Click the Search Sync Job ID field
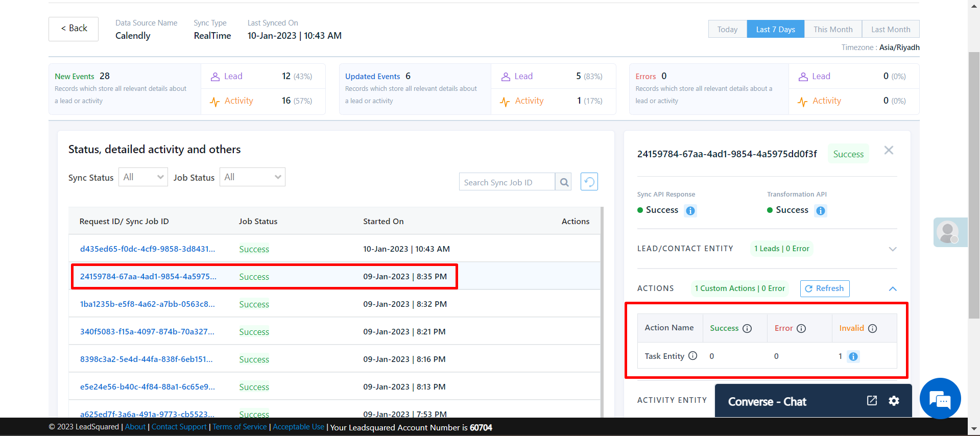This screenshot has width=980, height=436. click(507, 182)
